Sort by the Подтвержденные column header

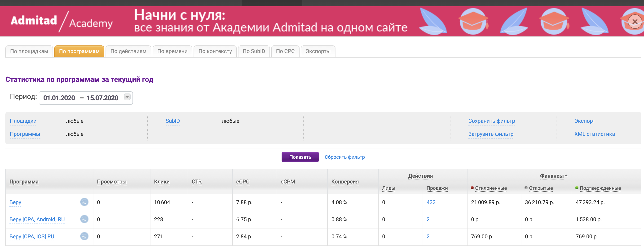click(600, 188)
